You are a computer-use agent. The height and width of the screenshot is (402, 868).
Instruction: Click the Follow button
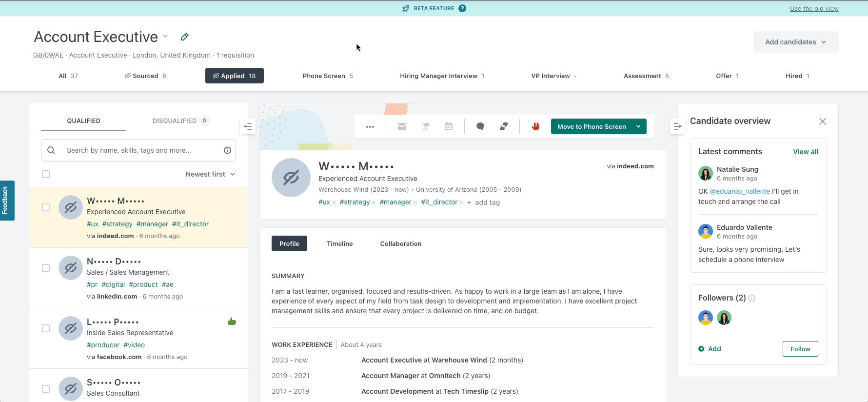click(x=800, y=349)
